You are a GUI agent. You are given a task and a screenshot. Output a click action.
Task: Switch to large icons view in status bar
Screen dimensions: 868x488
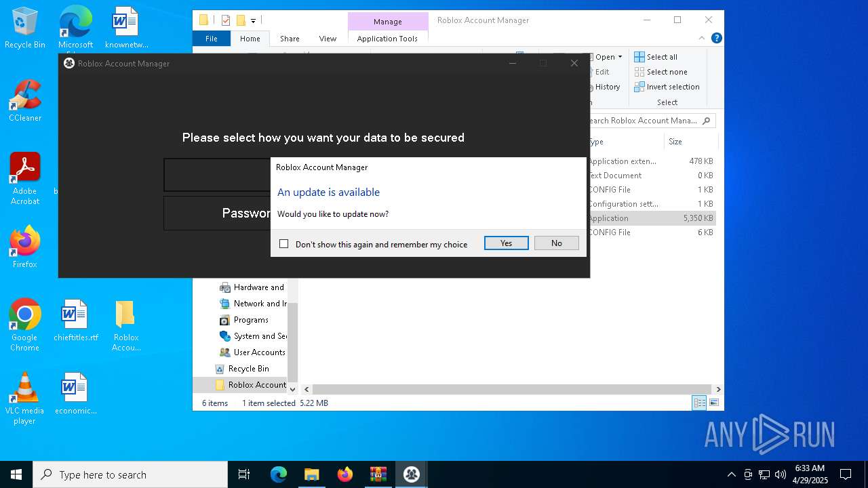point(713,403)
